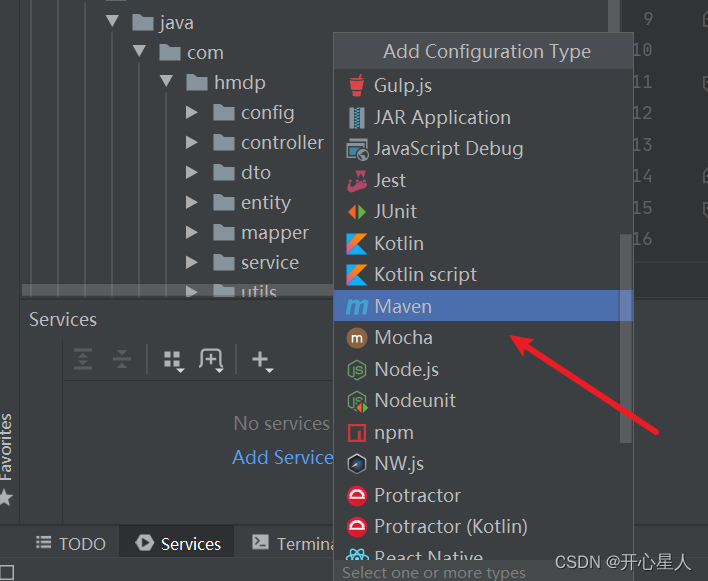Click the 'Add Configuration Type' header

pos(487,51)
